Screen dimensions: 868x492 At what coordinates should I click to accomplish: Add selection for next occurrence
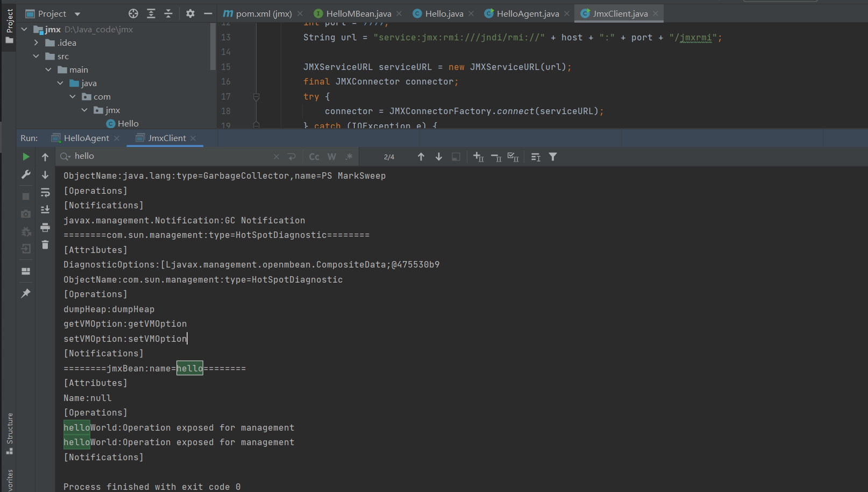pyautogui.click(x=479, y=157)
